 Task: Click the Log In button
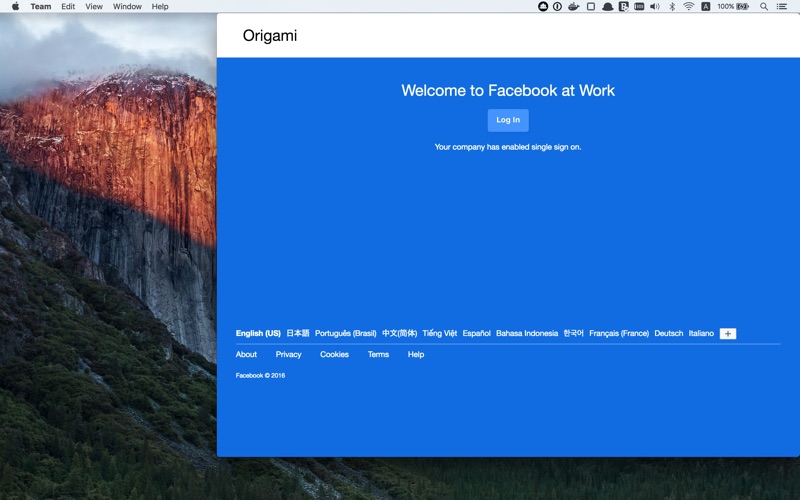pos(508,120)
